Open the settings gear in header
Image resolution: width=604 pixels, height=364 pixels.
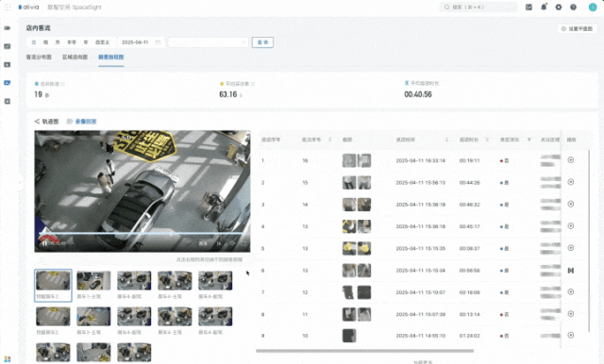click(x=558, y=7)
